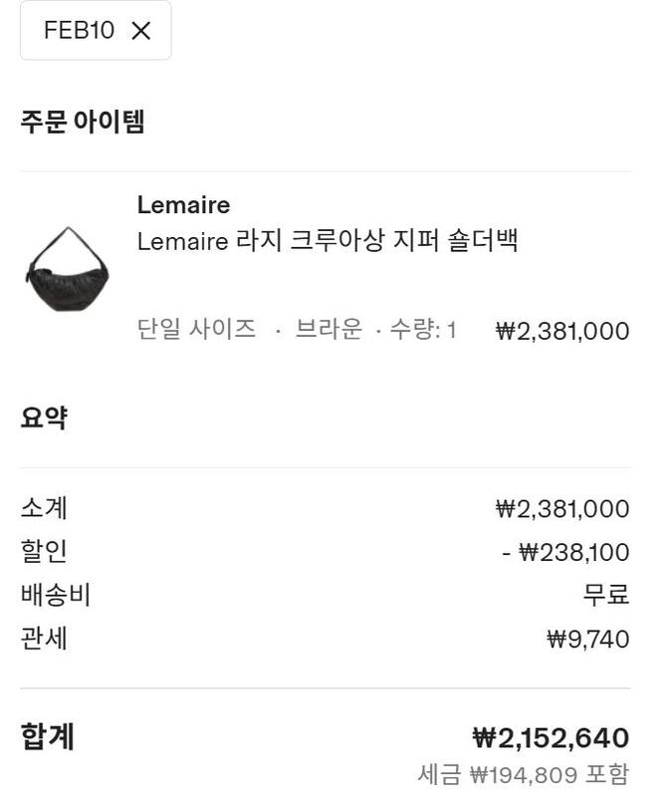This screenshot has width=672, height=797.
Task: Select the - ₩238,100 discount amount
Action: pyautogui.click(x=565, y=553)
